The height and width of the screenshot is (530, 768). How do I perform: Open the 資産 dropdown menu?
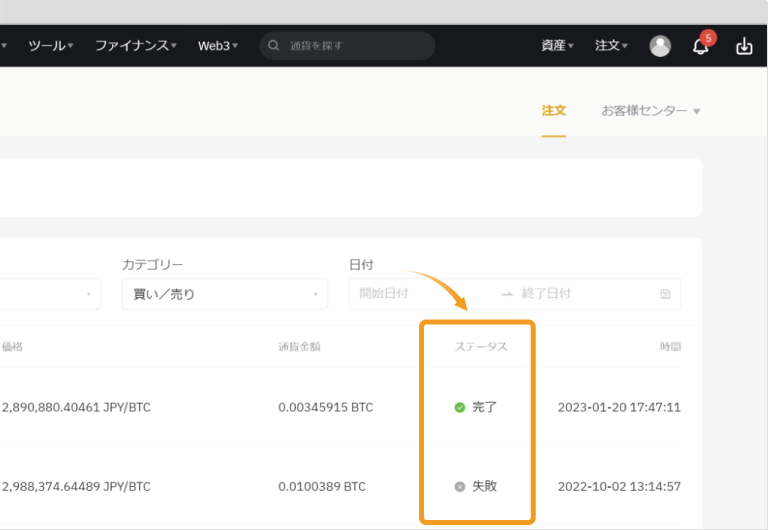(557, 46)
